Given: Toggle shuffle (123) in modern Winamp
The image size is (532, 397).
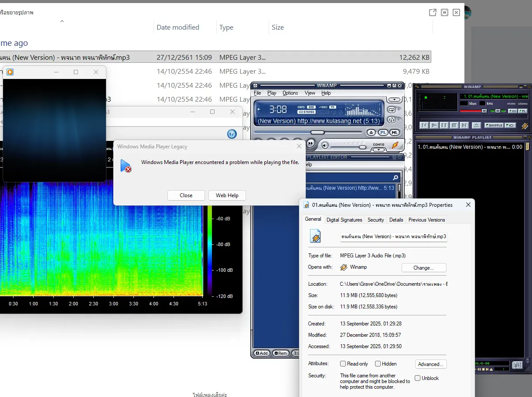Looking at the screenshot, I should point(391,120).
